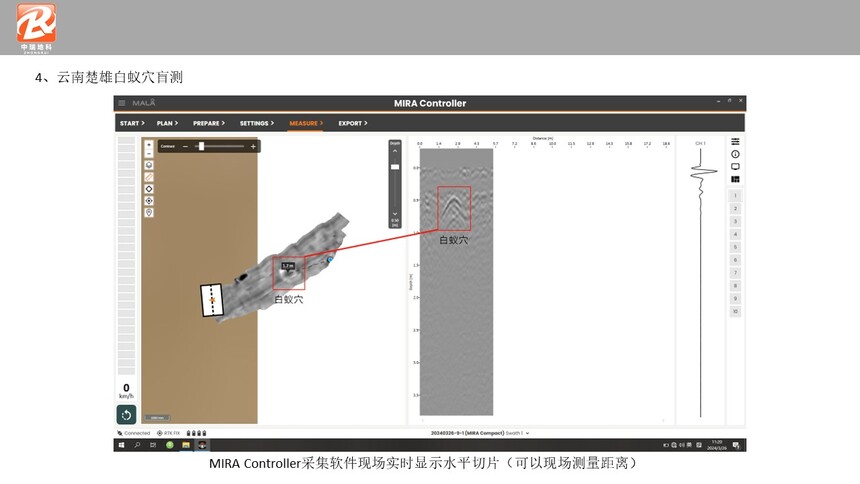The image size is (860, 484).
Task: Click the 1.7 m distance label on map
Action: click(288, 266)
